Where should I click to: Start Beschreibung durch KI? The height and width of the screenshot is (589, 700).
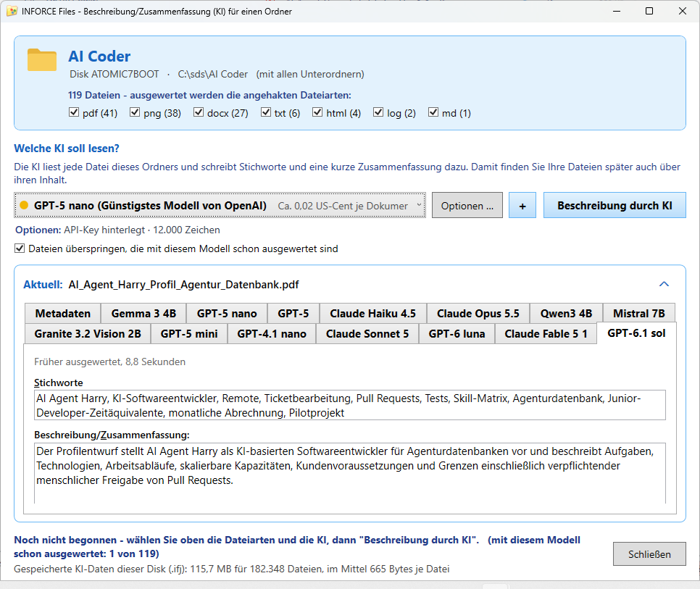[x=614, y=205]
